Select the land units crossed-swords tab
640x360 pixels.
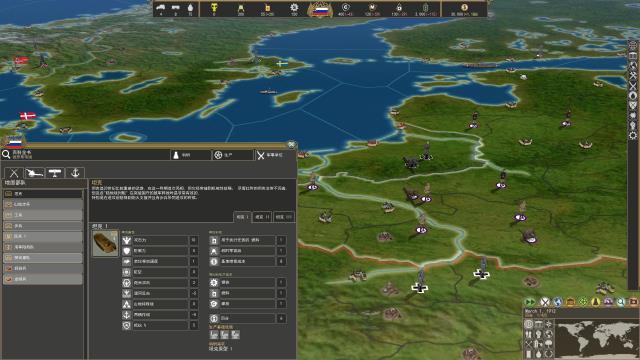click(x=14, y=173)
